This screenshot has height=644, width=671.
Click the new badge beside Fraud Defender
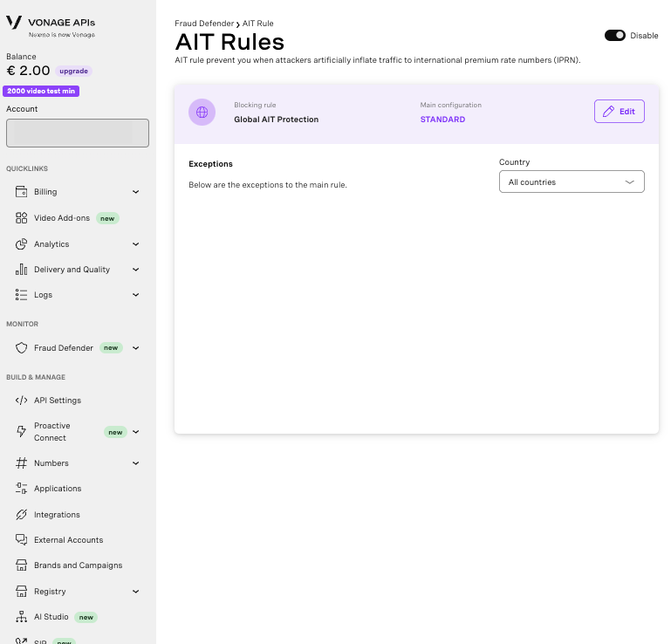point(111,348)
